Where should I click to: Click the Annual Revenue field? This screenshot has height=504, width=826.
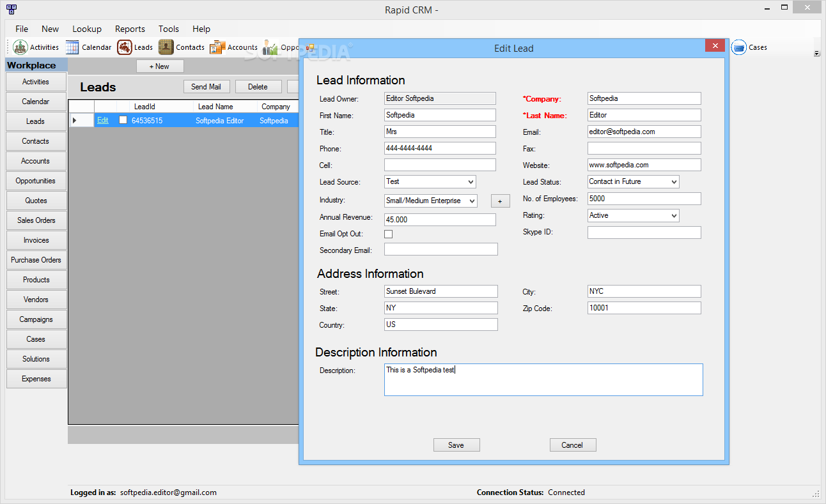coord(440,220)
